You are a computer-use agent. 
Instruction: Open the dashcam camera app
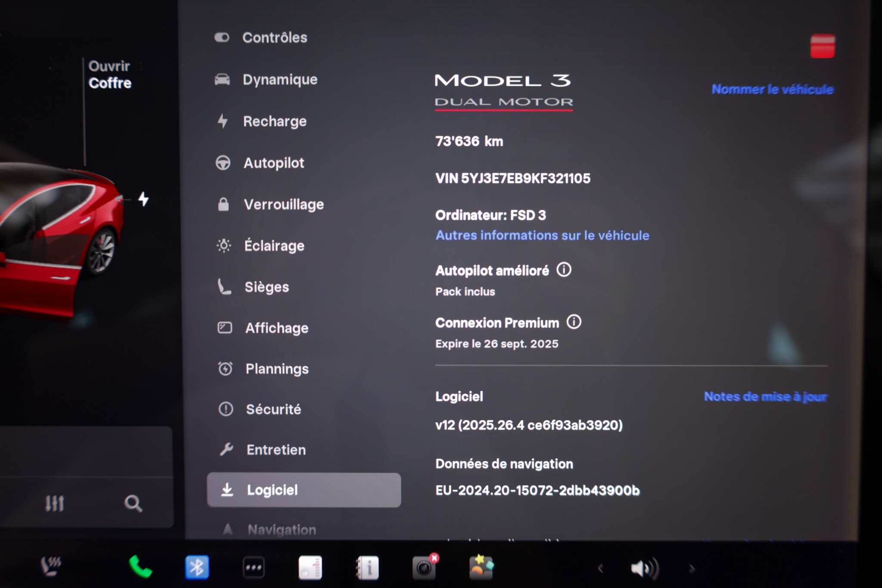425,567
